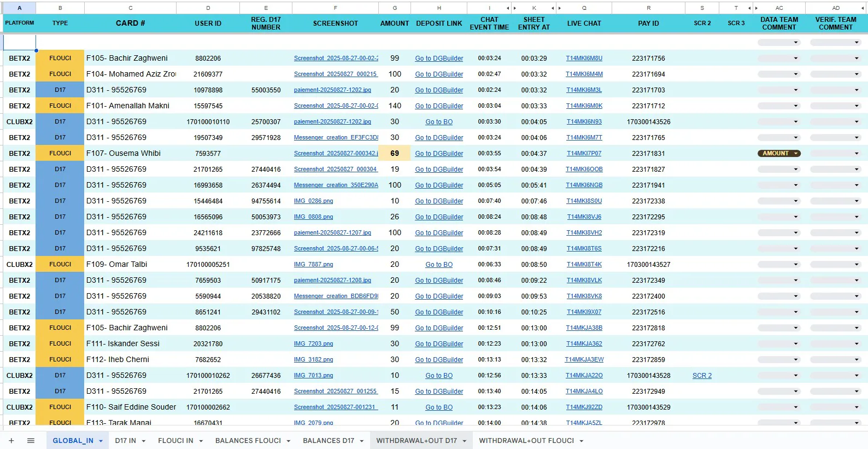The image size is (868, 449).
Task: Click user ID 170100010262 cell
Action: (208, 376)
